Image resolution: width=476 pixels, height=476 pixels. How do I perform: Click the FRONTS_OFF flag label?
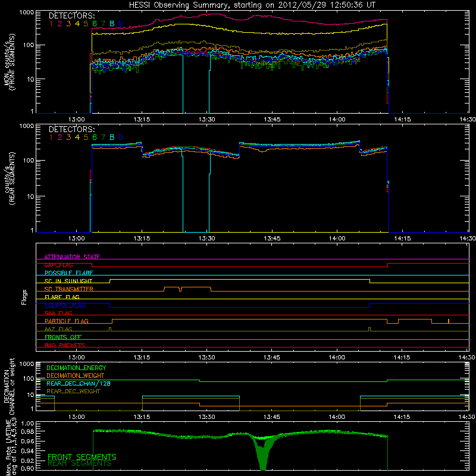coord(63,337)
